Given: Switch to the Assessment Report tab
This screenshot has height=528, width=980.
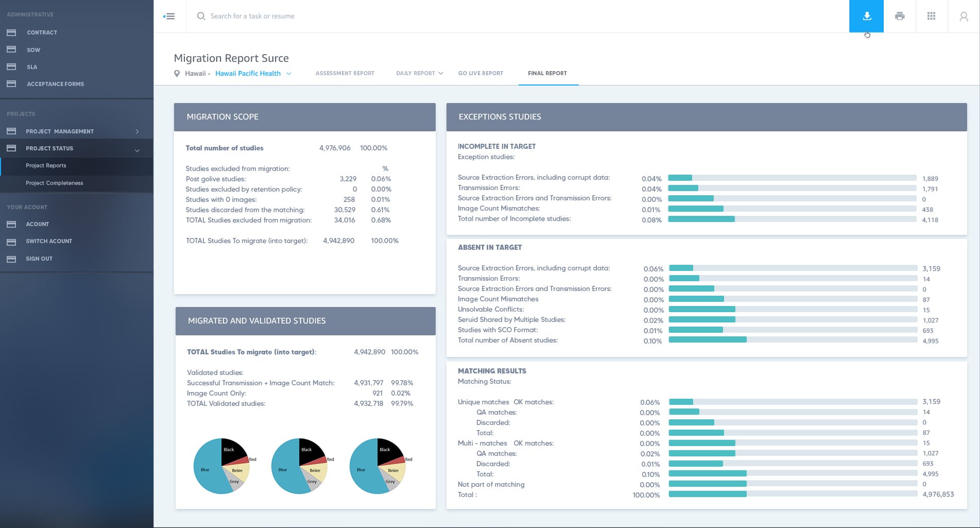Looking at the screenshot, I should point(345,73).
